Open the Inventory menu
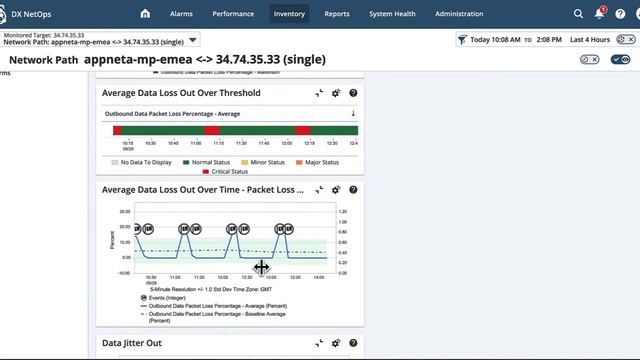The width and height of the screenshot is (640, 360). pos(289,14)
